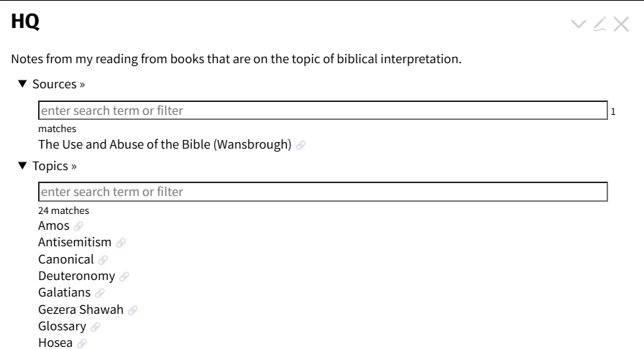The image size is (644, 349).
Task: Click link icon next to Deuteronomy
Action: (124, 276)
